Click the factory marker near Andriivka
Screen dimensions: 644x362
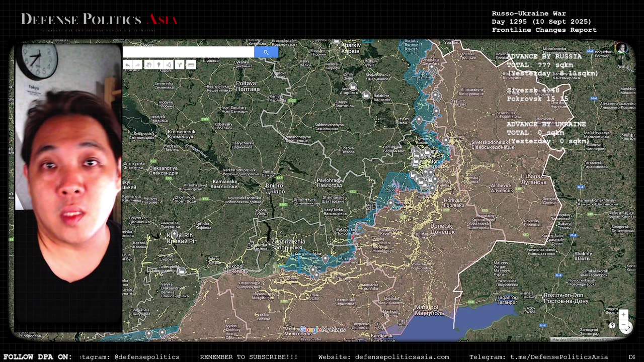[353, 87]
